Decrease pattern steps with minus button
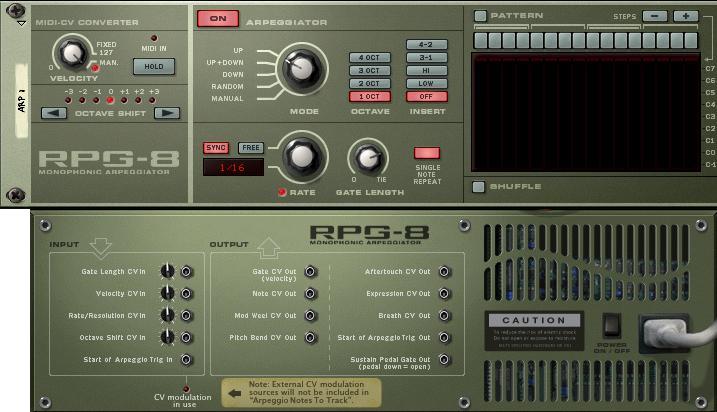This screenshot has width=717, height=412. click(655, 16)
